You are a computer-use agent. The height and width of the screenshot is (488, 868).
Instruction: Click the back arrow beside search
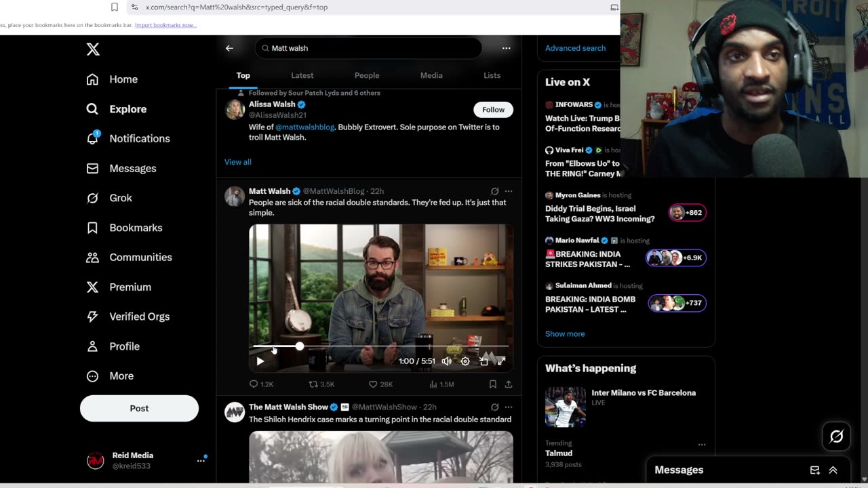point(229,48)
